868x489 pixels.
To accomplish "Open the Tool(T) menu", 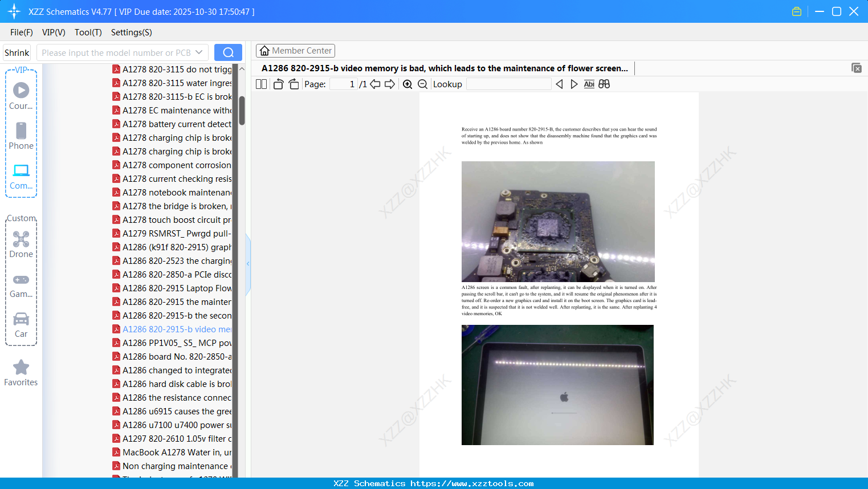I will [88, 32].
